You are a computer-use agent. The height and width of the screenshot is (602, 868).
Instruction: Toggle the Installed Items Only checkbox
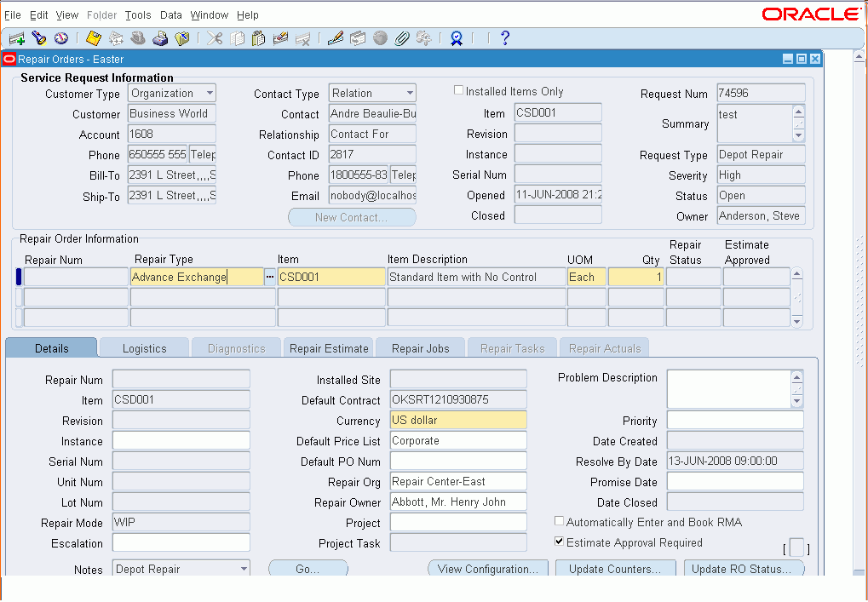458,90
